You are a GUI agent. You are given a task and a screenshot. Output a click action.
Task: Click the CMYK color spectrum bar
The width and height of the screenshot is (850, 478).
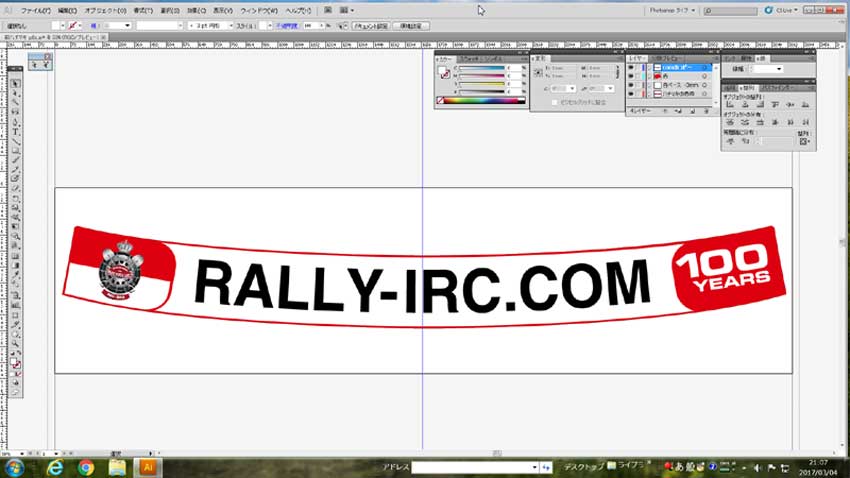[x=481, y=100]
